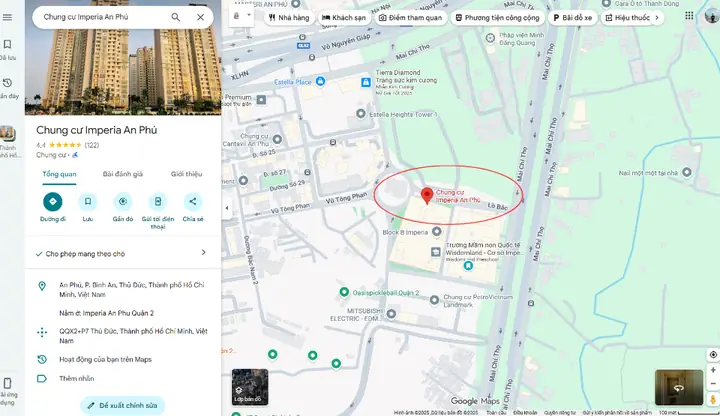Open the hamburger main menu
The width and height of the screenshot is (720, 416).
7,17
